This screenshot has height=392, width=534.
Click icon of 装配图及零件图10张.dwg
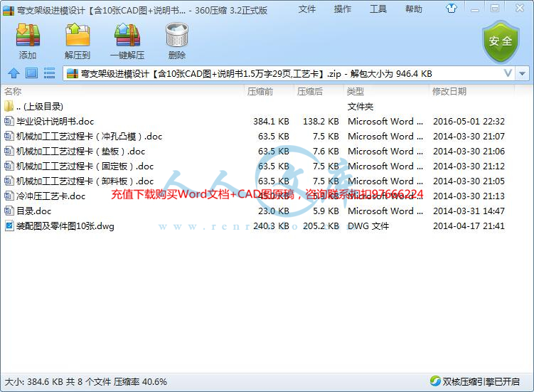pos(9,226)
